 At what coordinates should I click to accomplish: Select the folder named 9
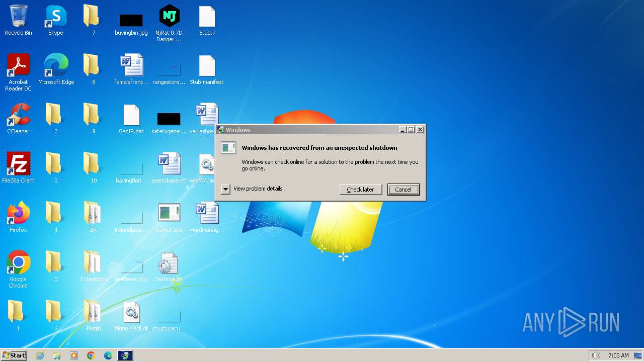coord(93,119)
